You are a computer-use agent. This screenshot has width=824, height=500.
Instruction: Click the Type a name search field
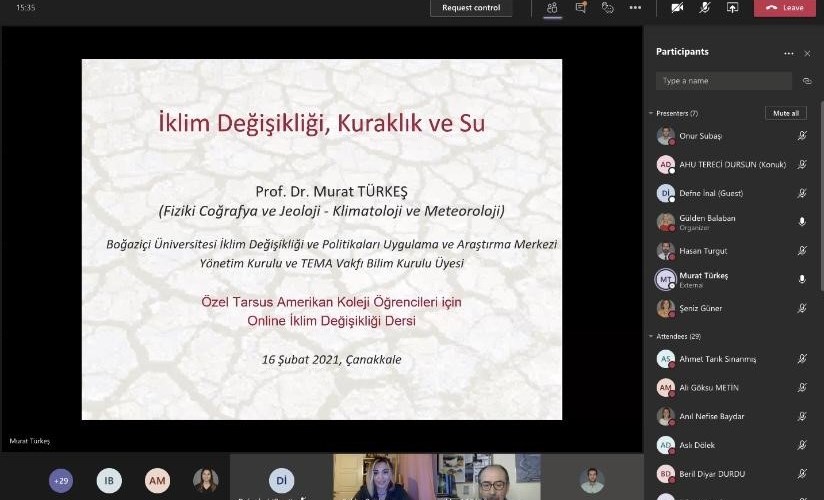(724, 81)
